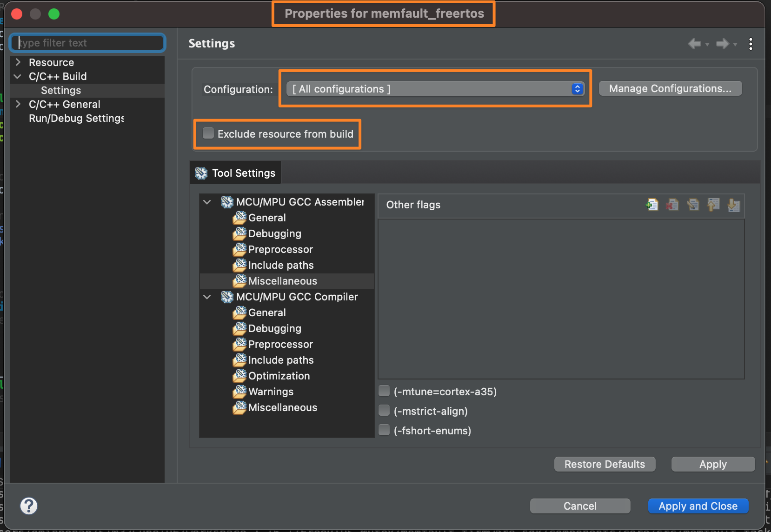Screen dimensions: 771x532
Task: Click the Restore Defaults button
Action: click(x=605, y=464)
